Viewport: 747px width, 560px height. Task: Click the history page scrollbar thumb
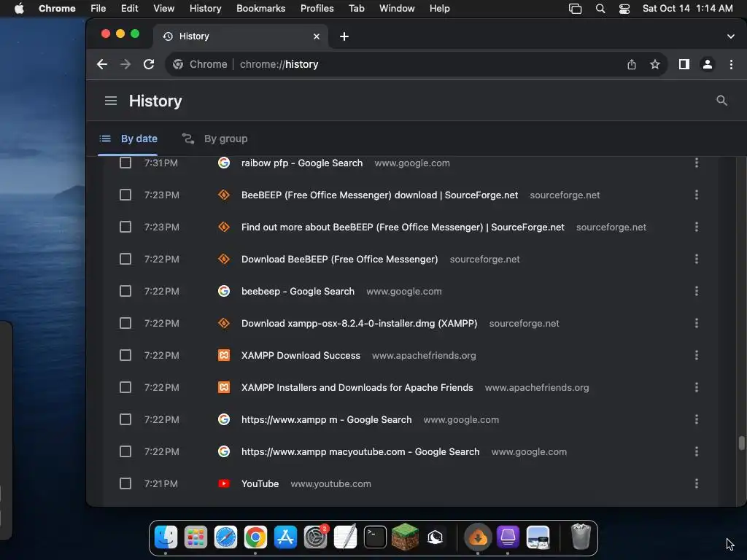(741, 443)
